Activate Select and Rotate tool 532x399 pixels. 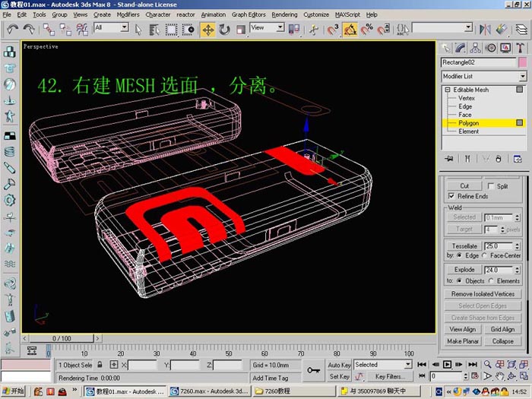pyautogui.click(x=224, y=30)
